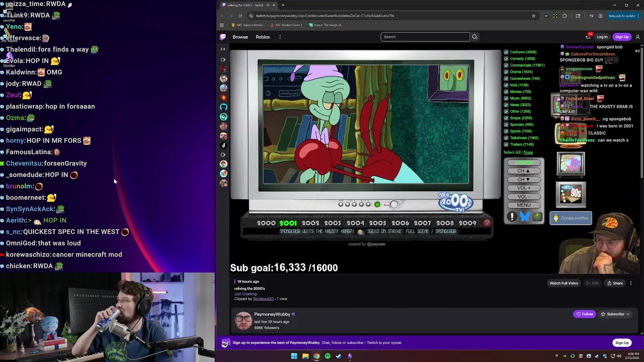Viewport: 644px width, 362px height.
Task: Uncheck the Gameshows (749) checkbox
Action: click(506, 78)
